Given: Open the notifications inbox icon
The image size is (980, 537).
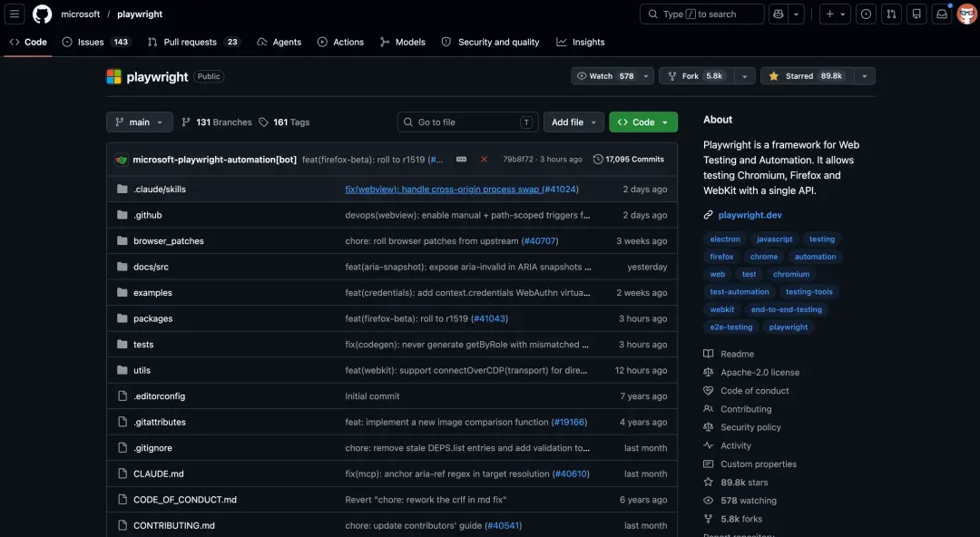Looking at the screenshot, I should pyautogui.click(x=941, y=14).
